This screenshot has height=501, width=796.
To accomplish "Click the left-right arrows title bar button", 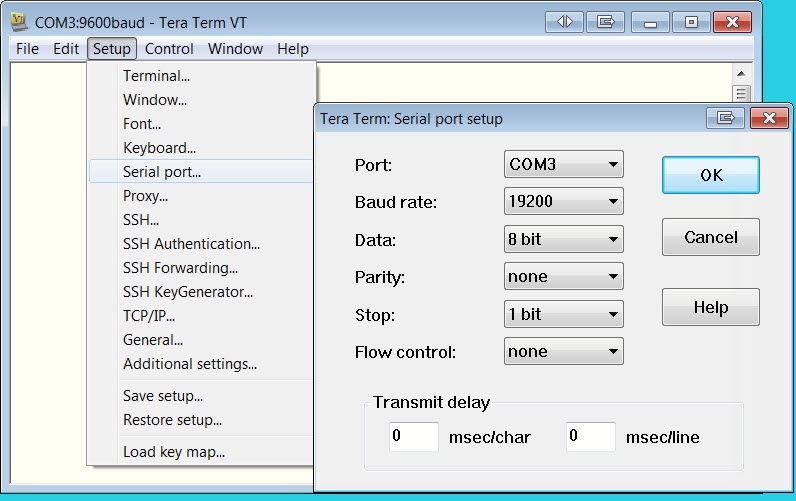I will point(565,21).
